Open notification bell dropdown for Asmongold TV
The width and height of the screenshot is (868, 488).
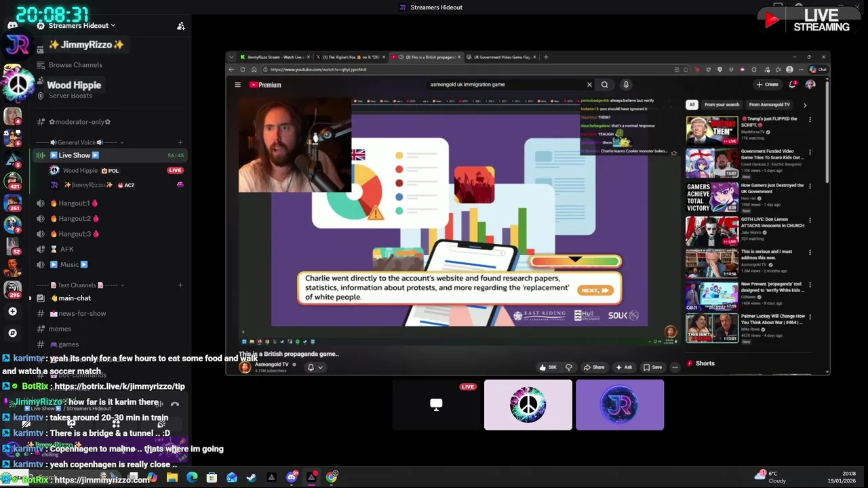[x=315, y=367]
